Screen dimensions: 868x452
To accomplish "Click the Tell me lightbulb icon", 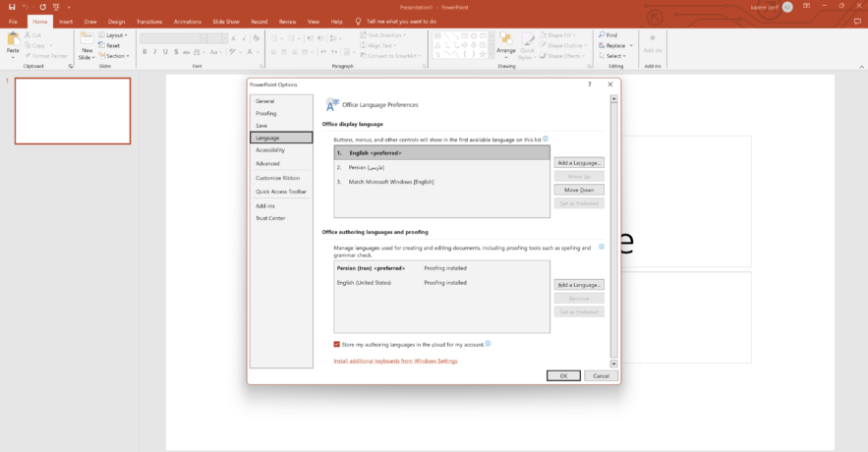I will [x=358, y=22].
